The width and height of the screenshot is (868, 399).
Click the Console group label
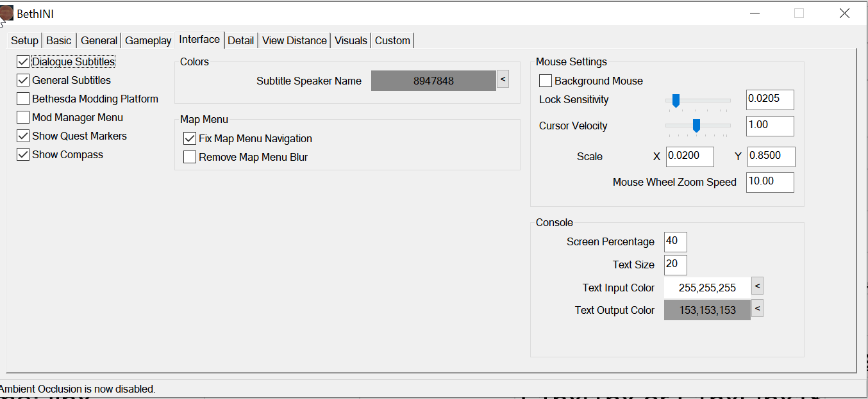(x=555, y=223)
